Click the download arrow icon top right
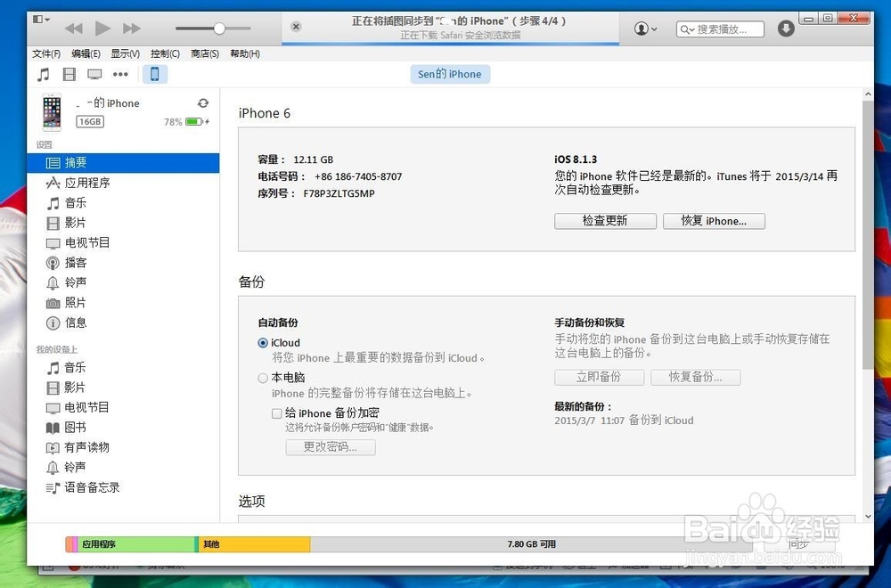Image resolution: width=891 pixels, height=588 pixels. point(785,29)
